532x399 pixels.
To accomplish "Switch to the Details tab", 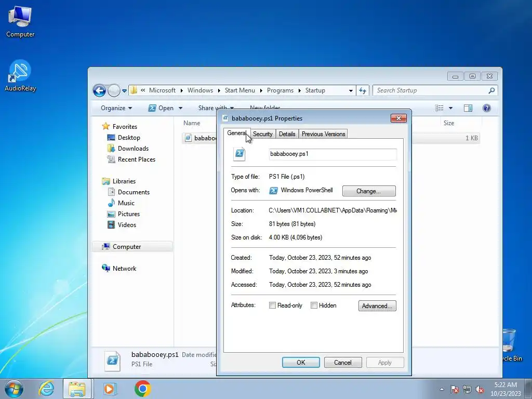I will click(287, 134).
